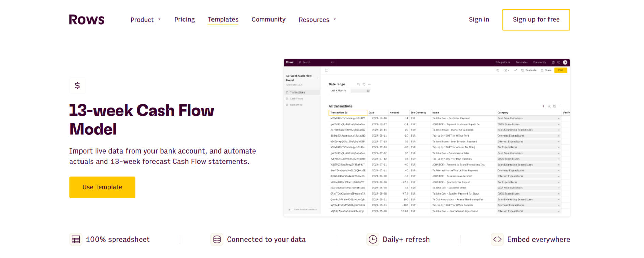Click the comment icon above All transactions table
Screen dimensions: 644x258
click(555, 106)
